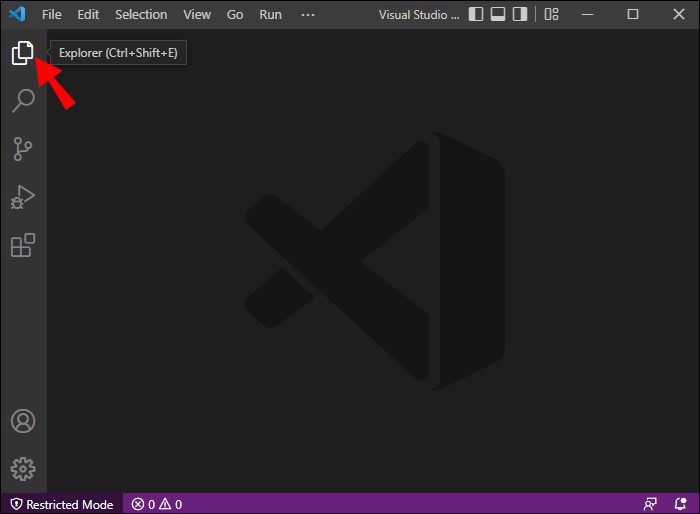Open the File menu
This screenshot has height=514, width=700.
pyautogui.click(x=52, y=15)
